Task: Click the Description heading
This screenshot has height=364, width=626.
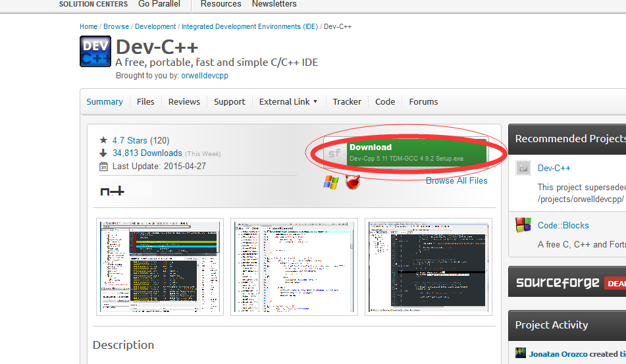Action: 123,345
